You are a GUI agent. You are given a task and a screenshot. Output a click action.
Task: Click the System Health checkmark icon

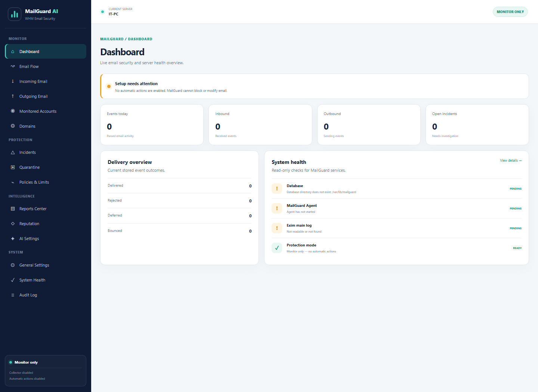[x=13, y=280]
